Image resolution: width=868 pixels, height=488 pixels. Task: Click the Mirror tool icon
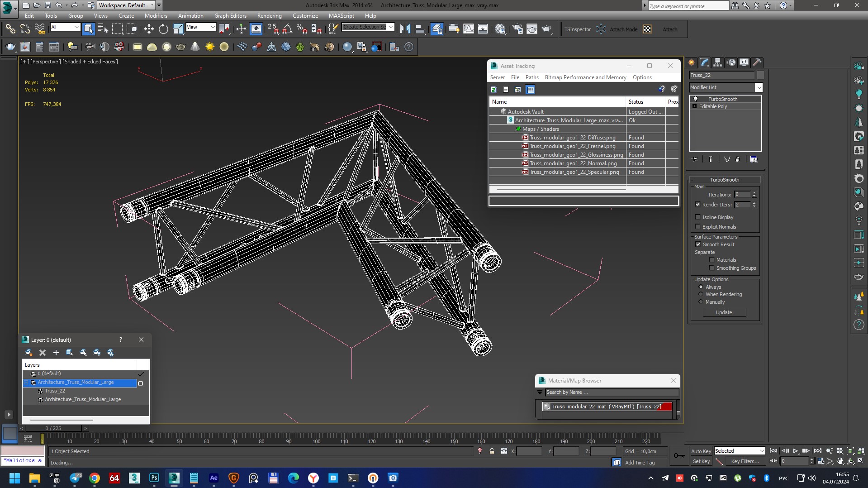(405, 29)
